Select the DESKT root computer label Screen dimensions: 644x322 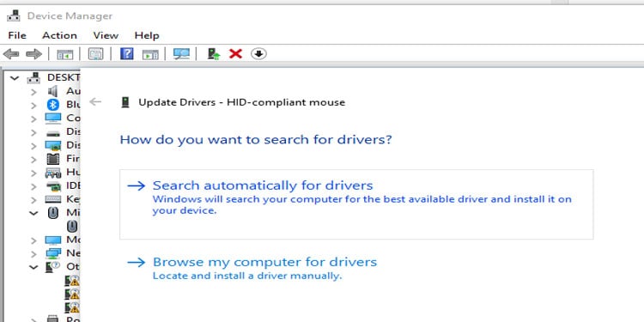64,77
